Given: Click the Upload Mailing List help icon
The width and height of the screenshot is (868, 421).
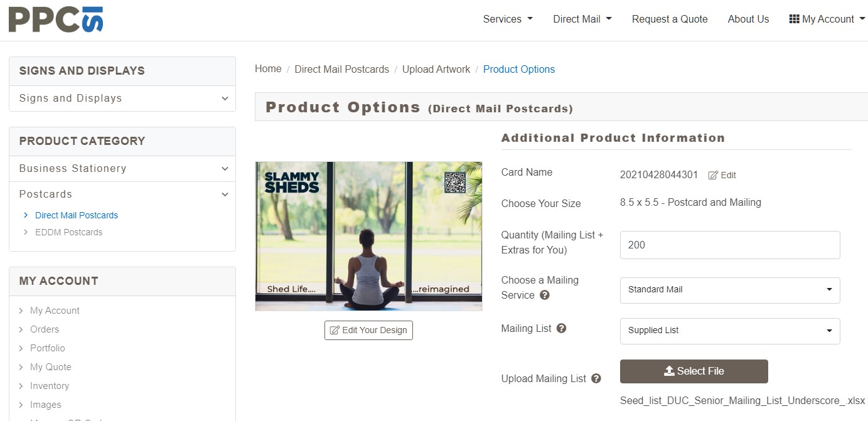Looking at the screenshot, I should click(x=596, y=378).
